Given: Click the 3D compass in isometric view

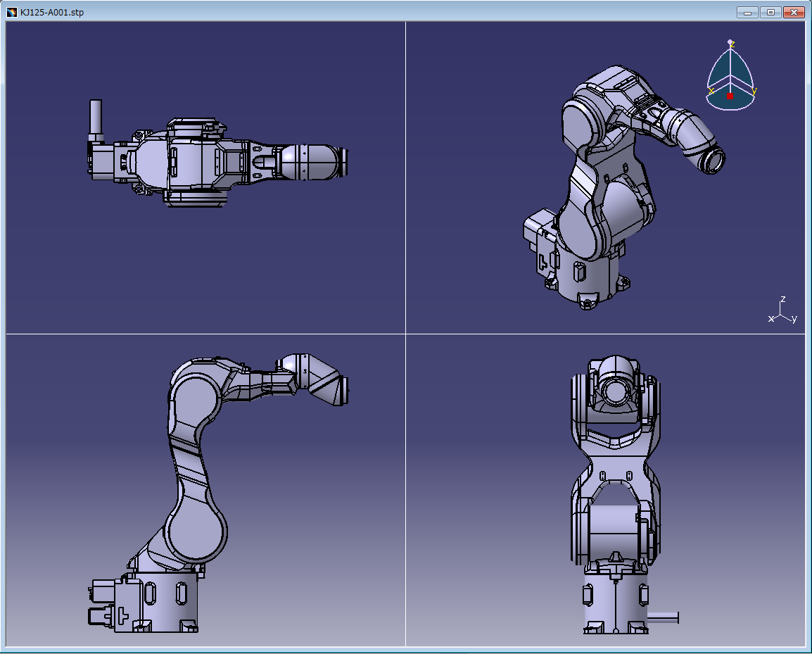Looking at the screenshot, I should tap(730, 75).
